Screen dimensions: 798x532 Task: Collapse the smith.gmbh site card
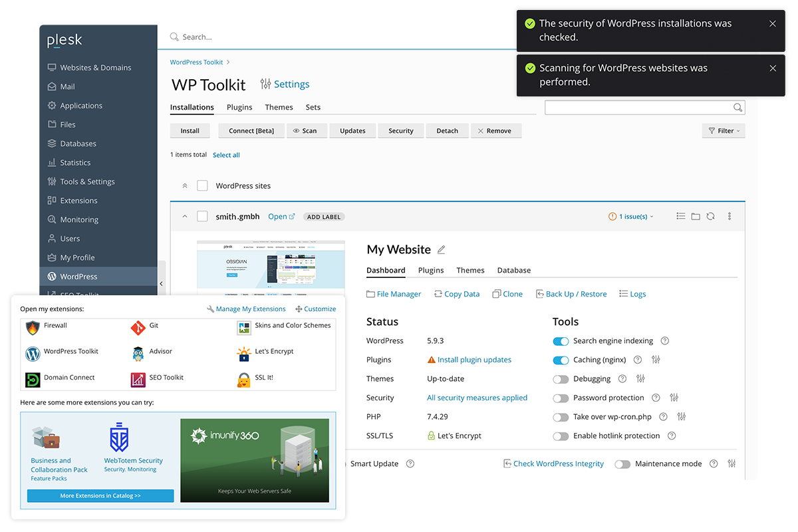click(x=185, y=216)
